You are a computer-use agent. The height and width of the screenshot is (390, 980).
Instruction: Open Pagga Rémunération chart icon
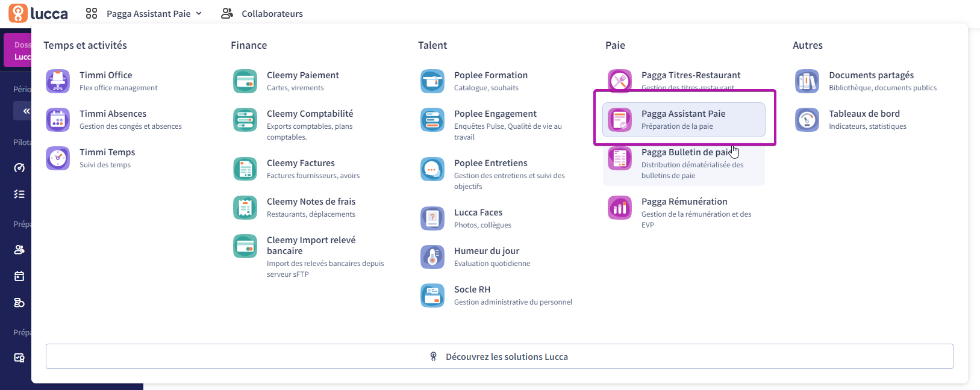coord(620,208)
